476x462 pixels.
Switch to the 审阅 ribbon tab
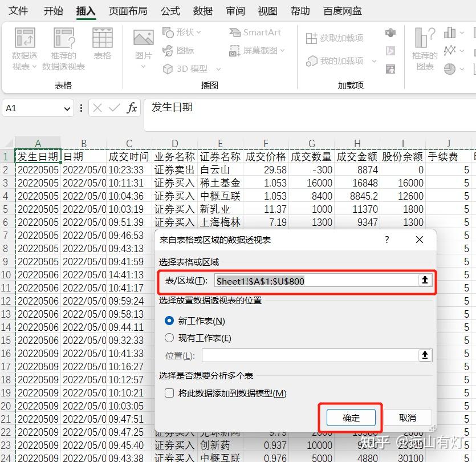coord(235,11)
